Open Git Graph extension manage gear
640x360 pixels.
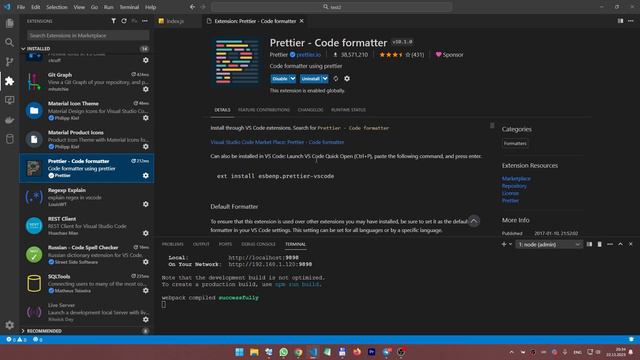point(146,89)
